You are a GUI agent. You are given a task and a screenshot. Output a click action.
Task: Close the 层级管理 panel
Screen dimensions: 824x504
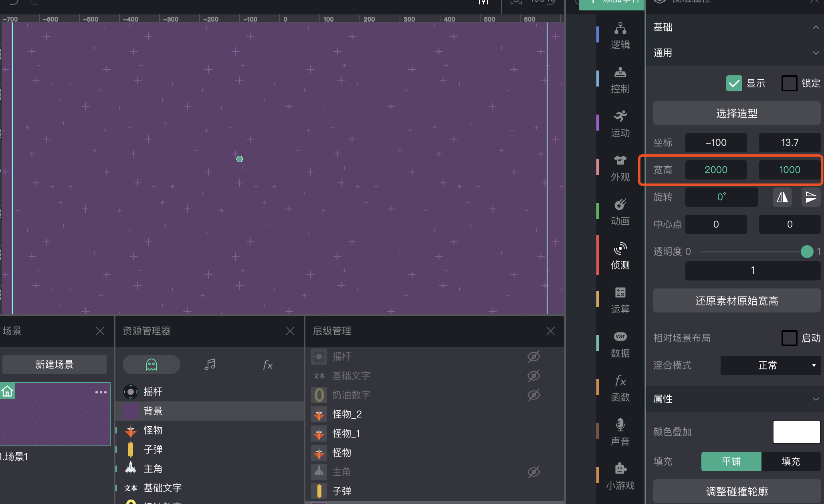(x=551, y=331)
